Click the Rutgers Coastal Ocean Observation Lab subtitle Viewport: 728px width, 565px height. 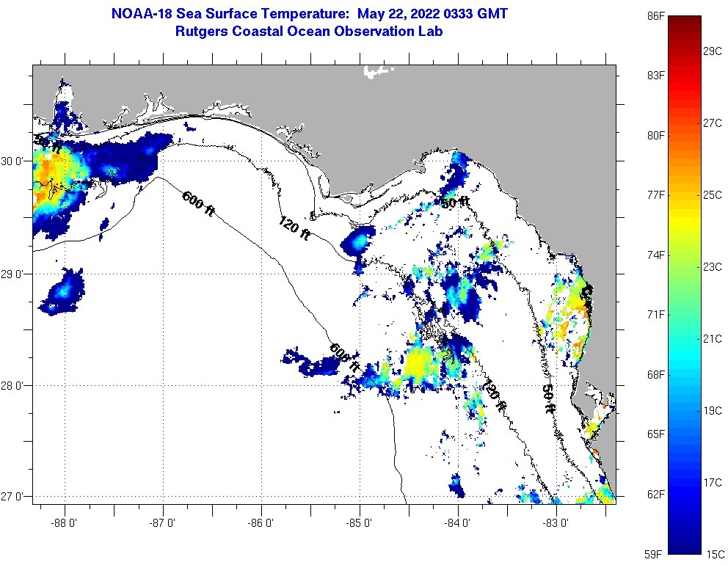click(309, 32)
